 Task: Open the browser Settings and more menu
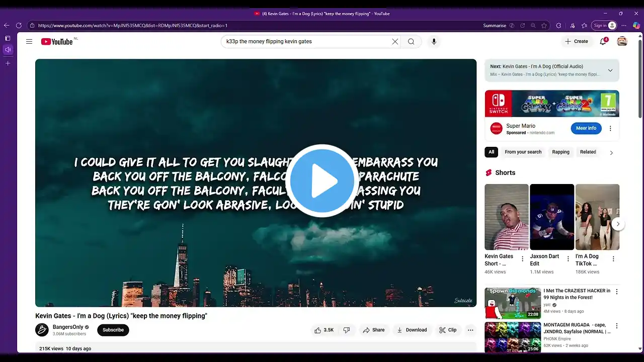pos(624,26)
